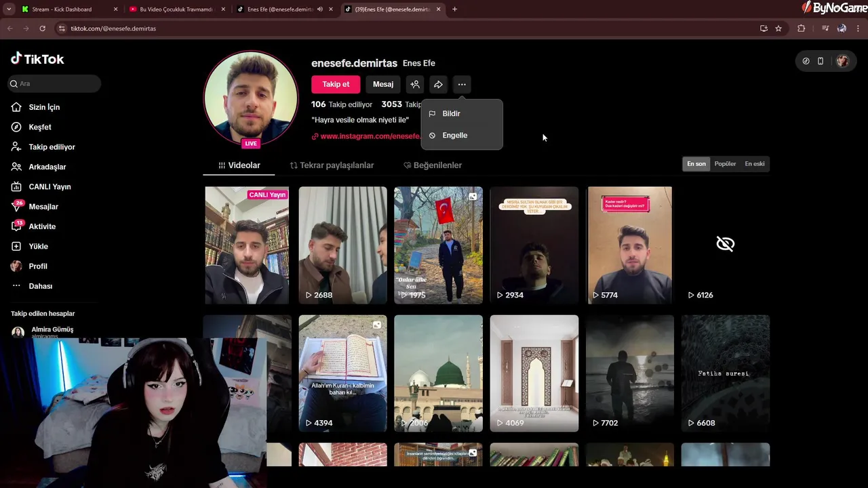Click the Takip et follow button
The width and height of the screenshot is (868, 488).
click(336, 84)
